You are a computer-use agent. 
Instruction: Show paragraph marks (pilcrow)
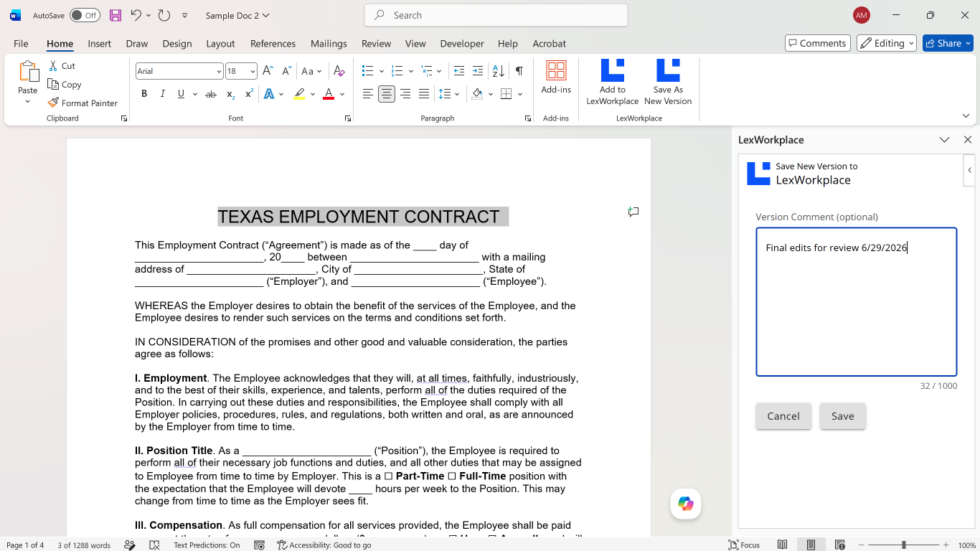coord(519,71)
